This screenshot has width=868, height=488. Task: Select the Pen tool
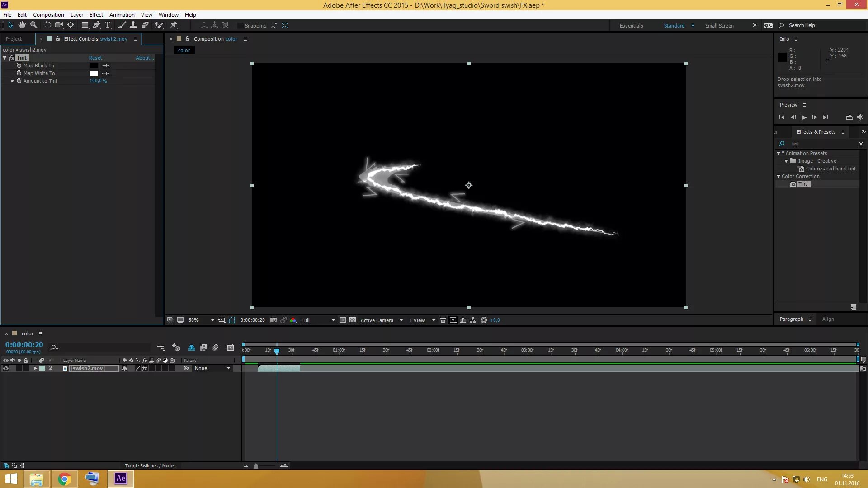pyautogui.click(x=96, y=25)
